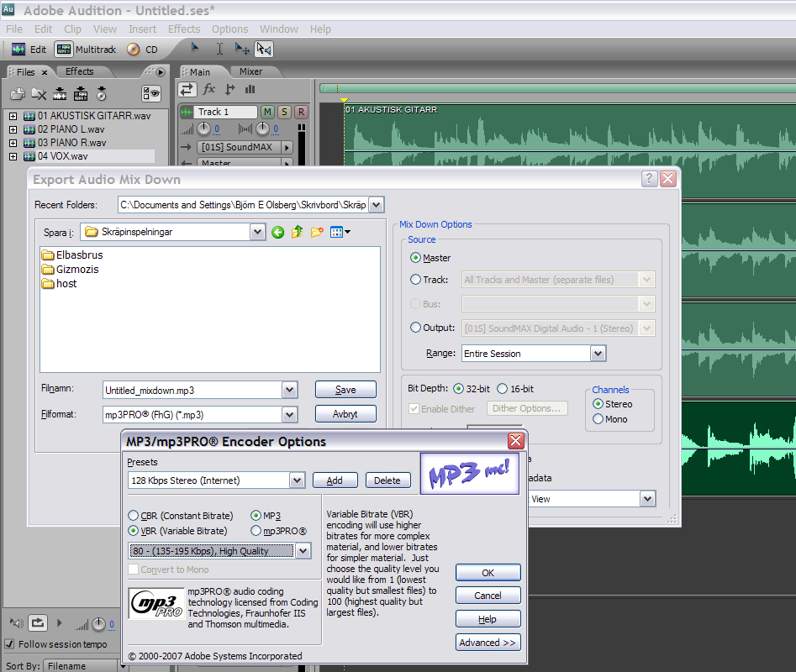Image resolution: width=796 pixels, height=672 pixels.
Task: Open Filformat dropdown list
Action: point(289,414)
